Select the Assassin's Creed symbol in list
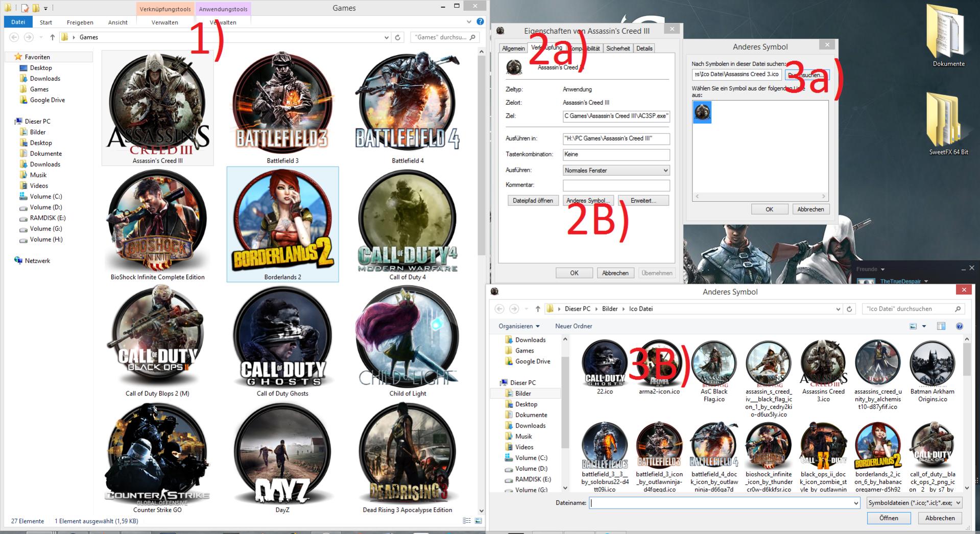This screenshot has width=980, height=534. point(702,112)
